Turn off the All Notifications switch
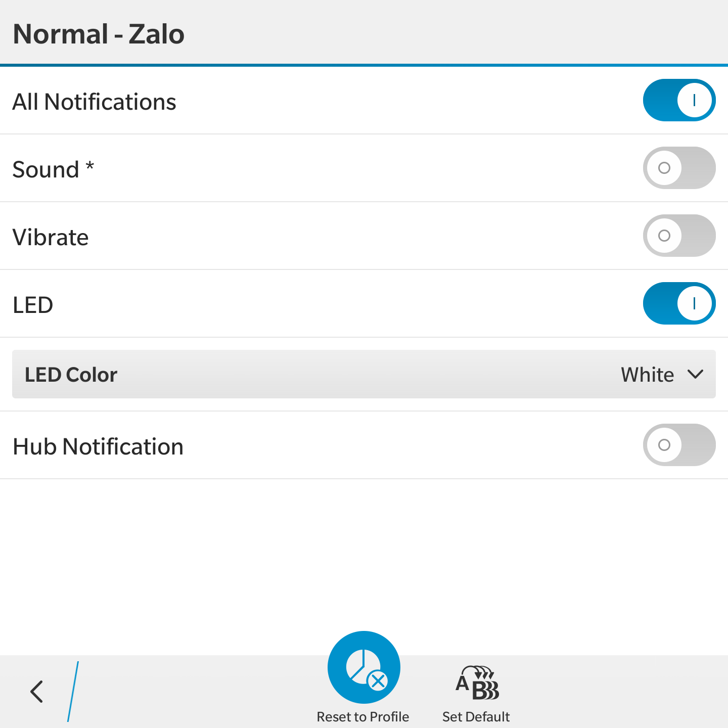Image resolution: width=728 pixels, height=728 pixels. (x=679, y=100)
